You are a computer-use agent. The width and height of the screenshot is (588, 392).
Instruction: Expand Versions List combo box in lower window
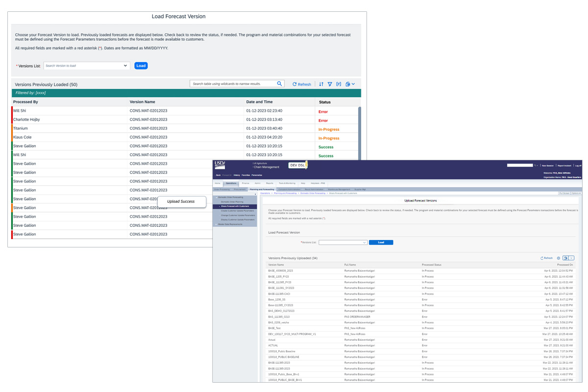[x=364, y=243]
